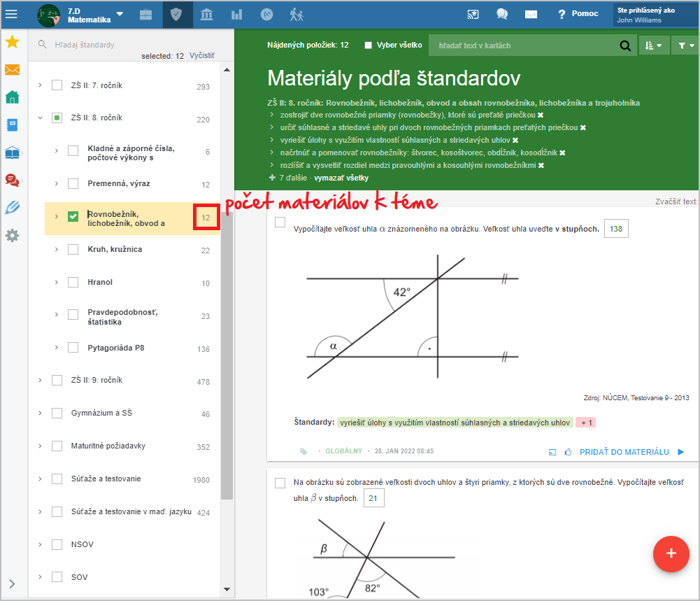Image resolution: width=700 pixels, height=601 pixels.
Task: Click the '+ 1' standards badge
Action: tap(586, 423)
